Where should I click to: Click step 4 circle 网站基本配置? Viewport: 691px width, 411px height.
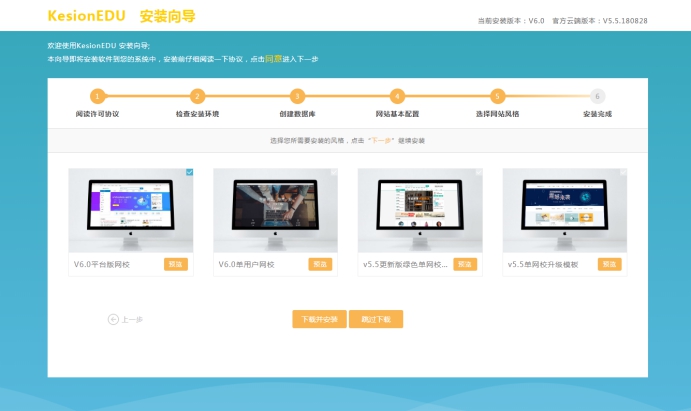coord(398,96)
